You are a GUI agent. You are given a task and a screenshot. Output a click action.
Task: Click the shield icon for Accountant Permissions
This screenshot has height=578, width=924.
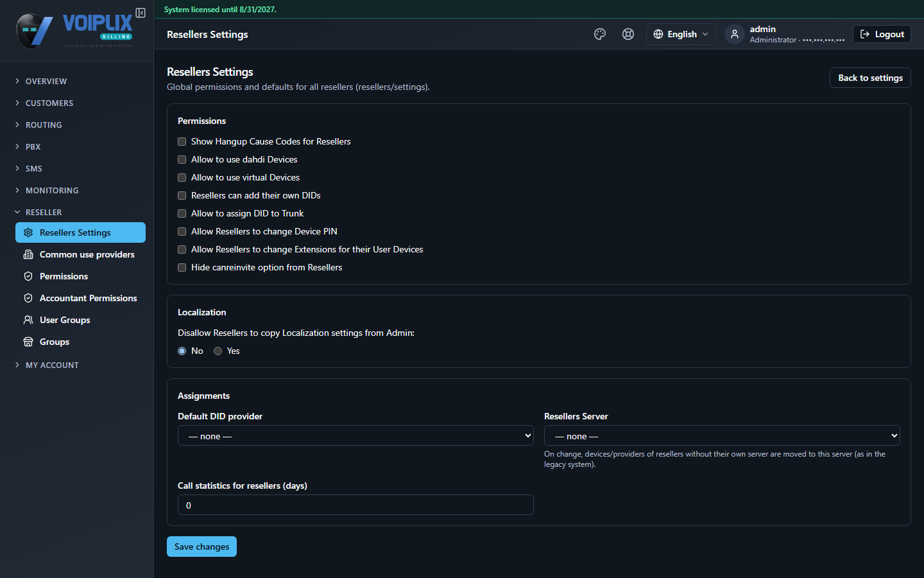click(28, 298)
